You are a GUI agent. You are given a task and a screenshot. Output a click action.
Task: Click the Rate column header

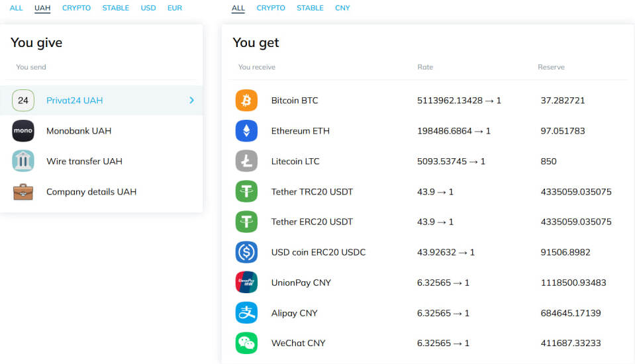425,68
